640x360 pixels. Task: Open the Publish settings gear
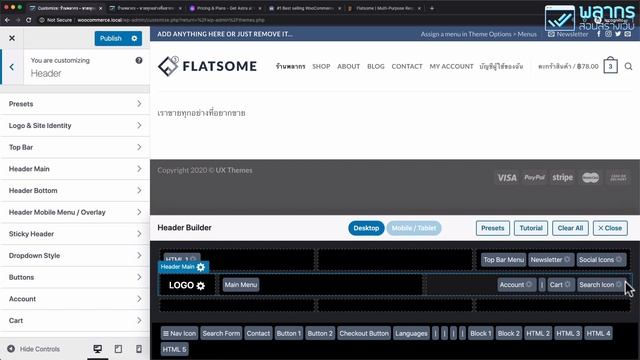coord(134,38)
